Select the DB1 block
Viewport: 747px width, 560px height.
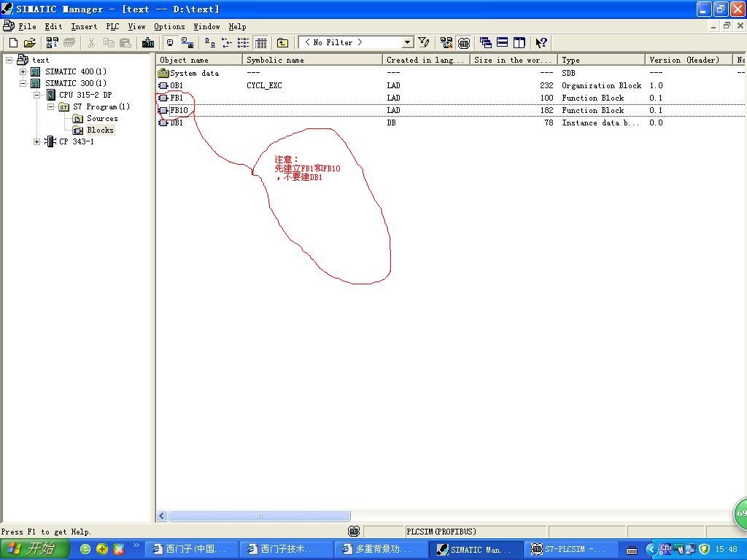click(x=177, y=122)
